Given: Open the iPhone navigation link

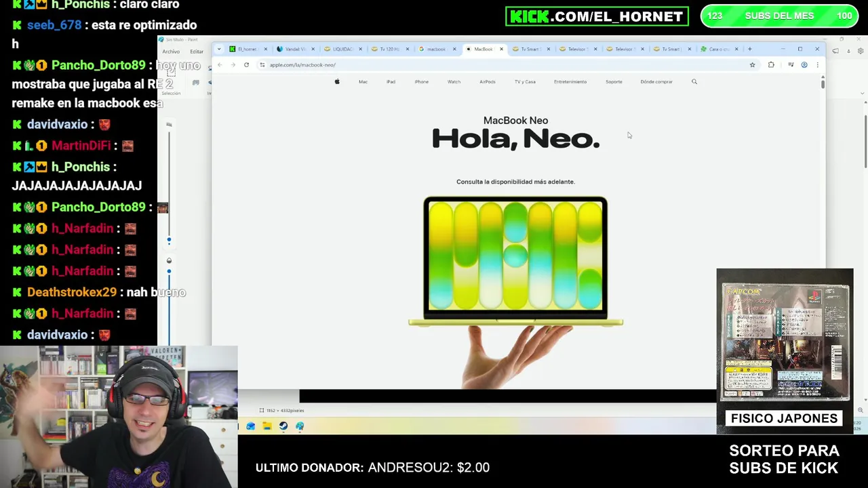Looking at the screenshot, I should (x=421, y=81).
